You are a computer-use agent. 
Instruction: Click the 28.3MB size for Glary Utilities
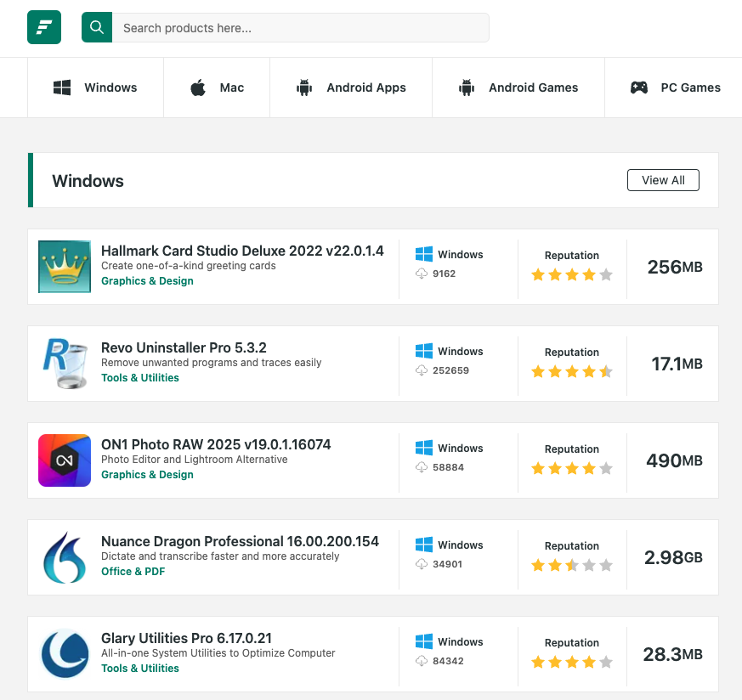672,655
